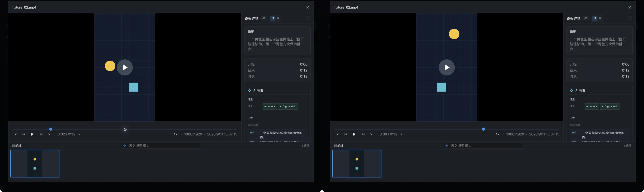This screenshot has width=644, height=192.
Task: Click the #1 shot badge in left window
Action: click(x=264, y=18)
